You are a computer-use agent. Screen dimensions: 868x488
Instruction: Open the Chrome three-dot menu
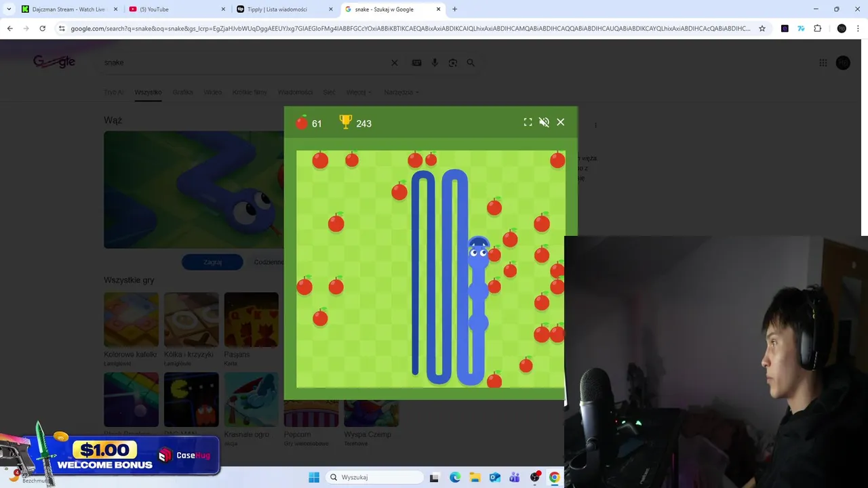[x=858, y=28]
